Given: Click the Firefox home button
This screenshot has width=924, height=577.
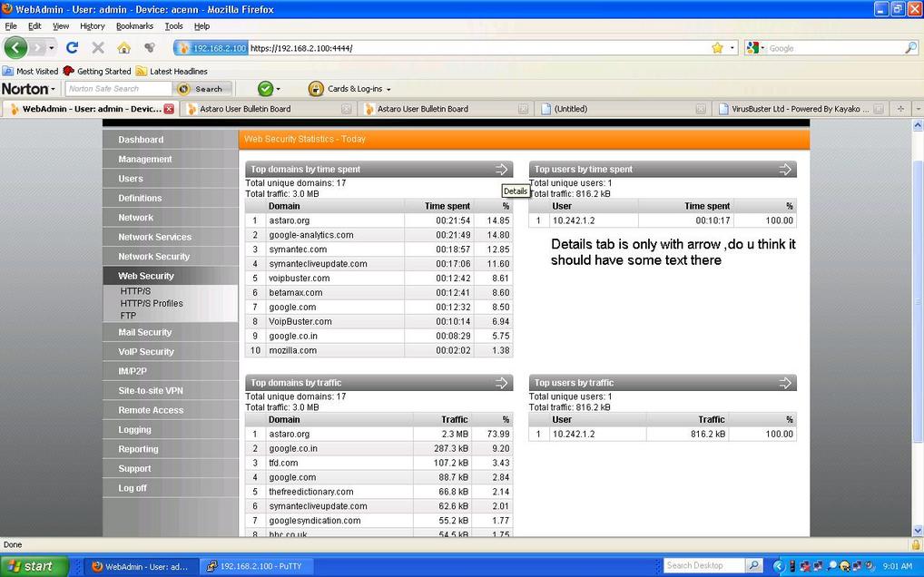Looking at the screenshot, I should tap(123, 48).
